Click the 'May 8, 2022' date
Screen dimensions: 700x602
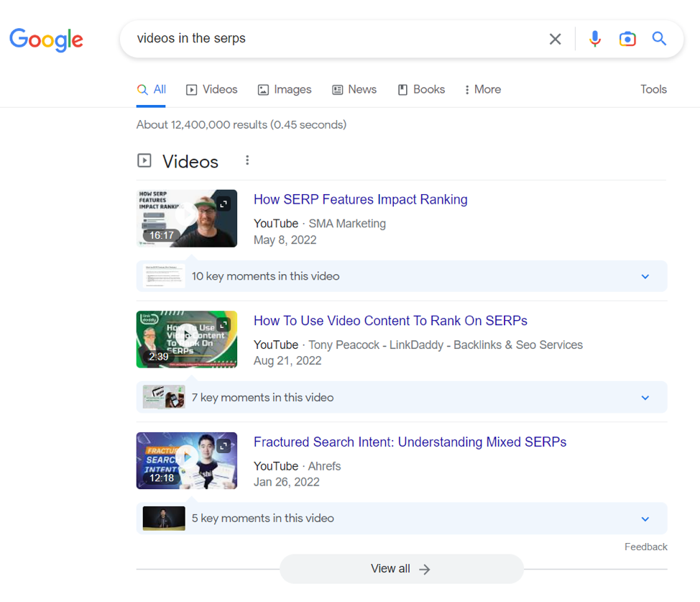(x=285, y=240)
